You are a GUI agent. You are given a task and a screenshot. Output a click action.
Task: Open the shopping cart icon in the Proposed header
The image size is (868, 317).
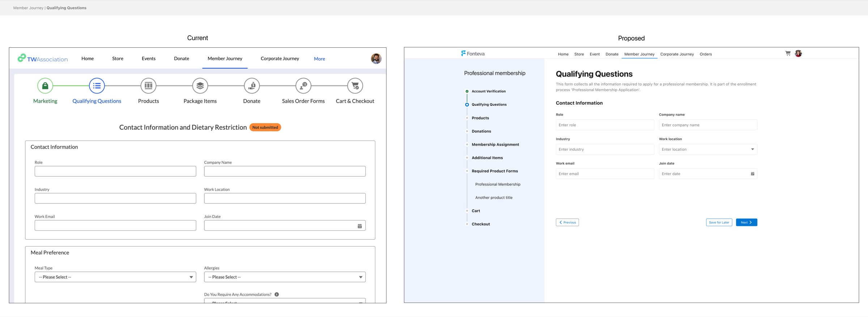tap(788, 53)
